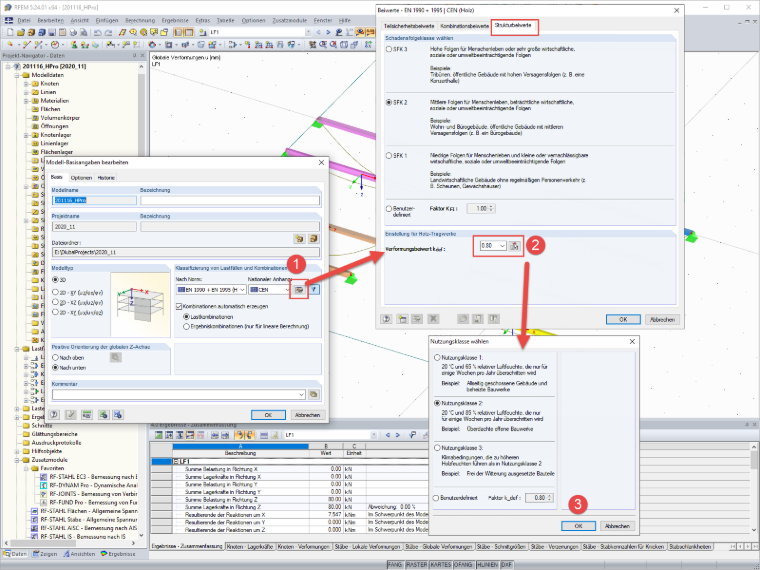Collapse Zusatzmodule node in navigator tree
The height and width of the screenshot is (570, 760).
click(17, 460)
